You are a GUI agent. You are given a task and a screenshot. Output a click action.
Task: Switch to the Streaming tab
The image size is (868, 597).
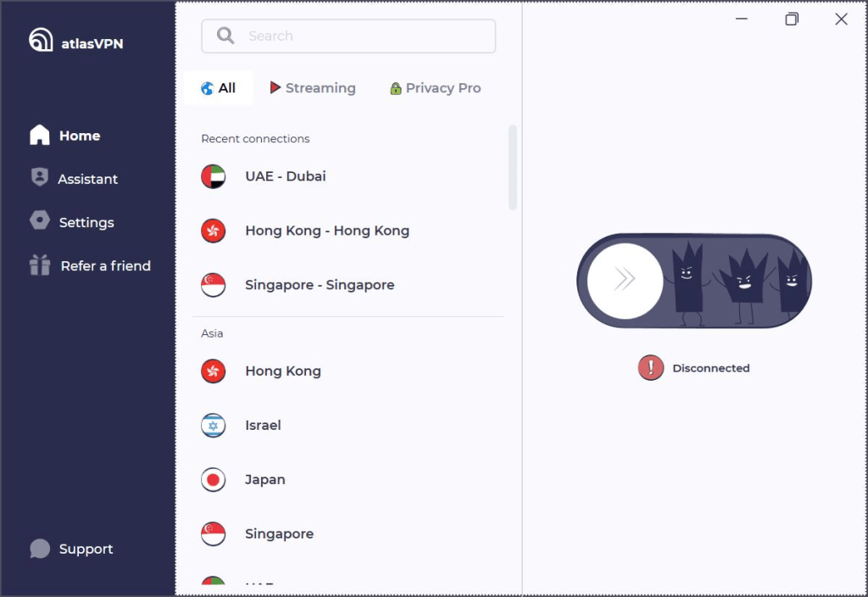point(313,88)
